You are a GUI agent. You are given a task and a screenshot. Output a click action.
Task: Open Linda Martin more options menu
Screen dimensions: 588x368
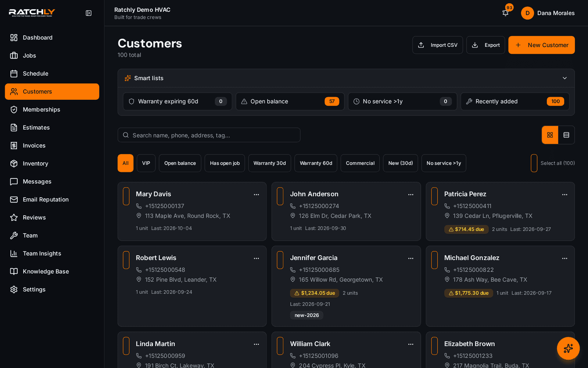click(x=257, y=344)
